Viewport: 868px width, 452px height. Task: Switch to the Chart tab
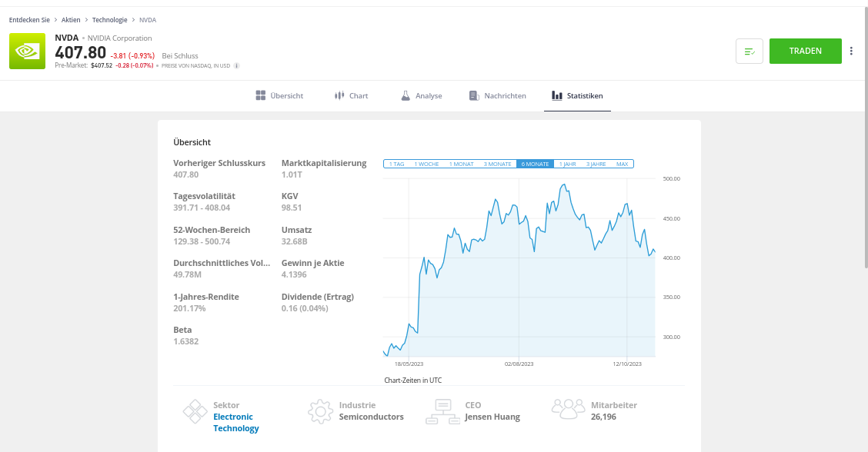352,96
